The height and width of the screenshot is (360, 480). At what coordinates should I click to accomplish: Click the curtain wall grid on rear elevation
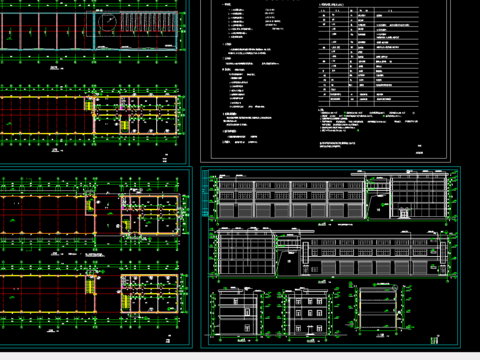[x=246, y=254]
